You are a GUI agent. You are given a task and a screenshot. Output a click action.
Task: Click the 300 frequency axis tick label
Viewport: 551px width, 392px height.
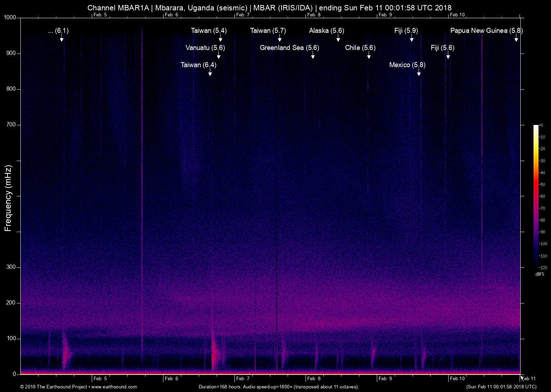click(x=11, y=267)
